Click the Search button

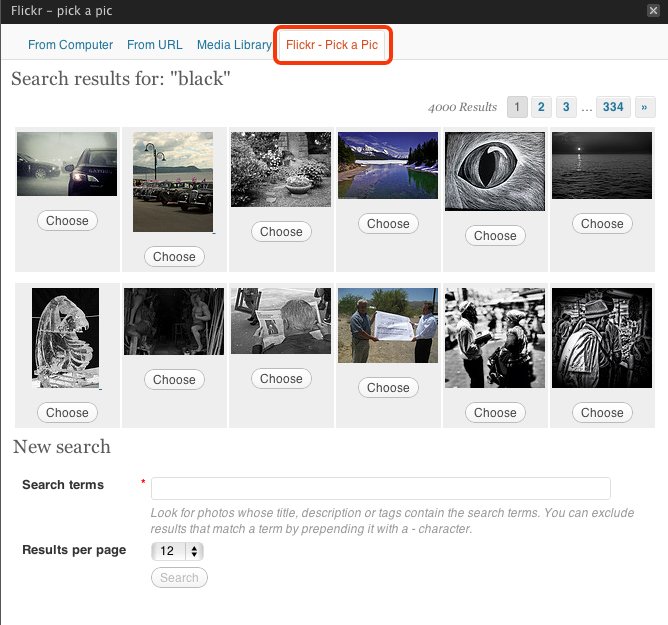(x=179, y=578)
